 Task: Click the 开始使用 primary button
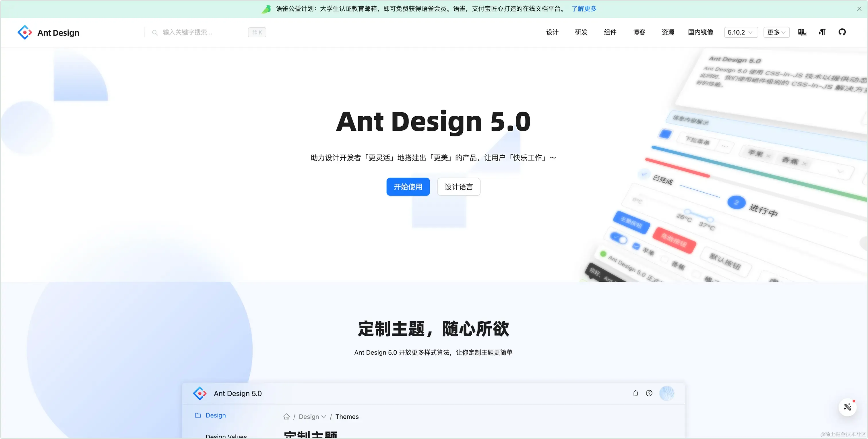(x=408, y=187)
